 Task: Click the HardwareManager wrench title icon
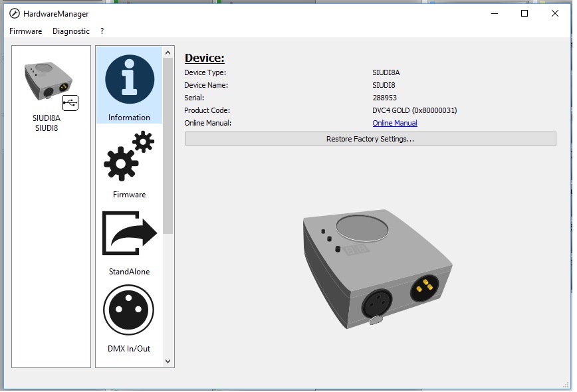15,13
